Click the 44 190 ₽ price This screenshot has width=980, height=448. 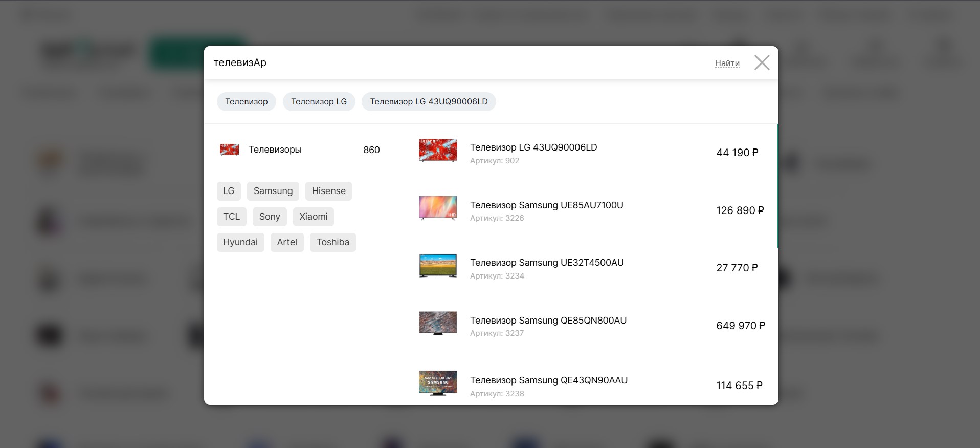pyautogui.click(x=737, y=153)
